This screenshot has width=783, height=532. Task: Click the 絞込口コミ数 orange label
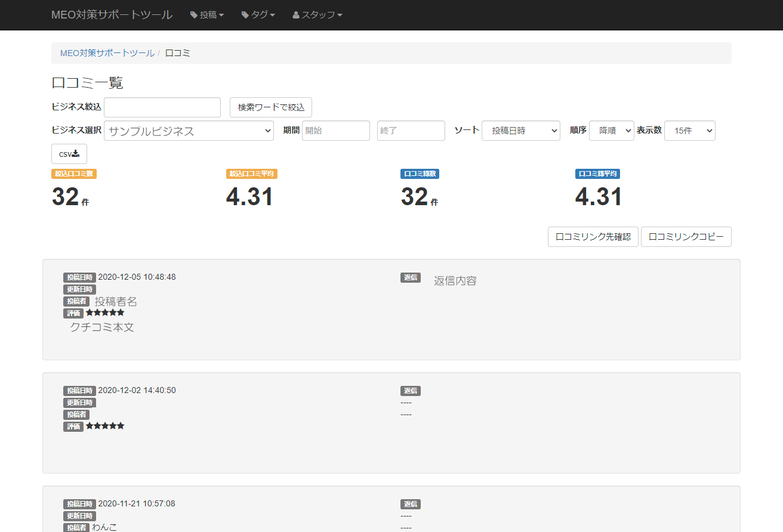[74, 174]
